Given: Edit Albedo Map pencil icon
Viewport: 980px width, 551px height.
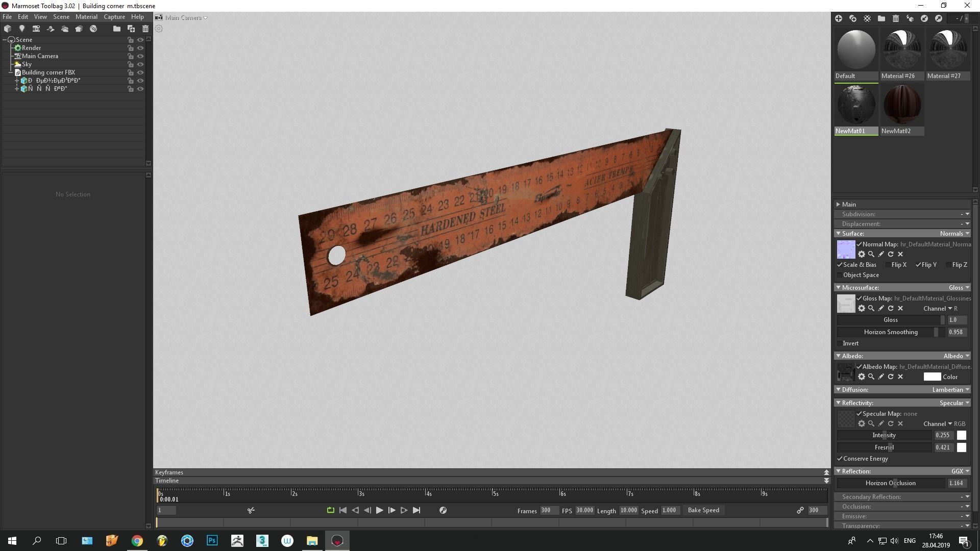Looking at the screenshot, I should coord(881,377).
